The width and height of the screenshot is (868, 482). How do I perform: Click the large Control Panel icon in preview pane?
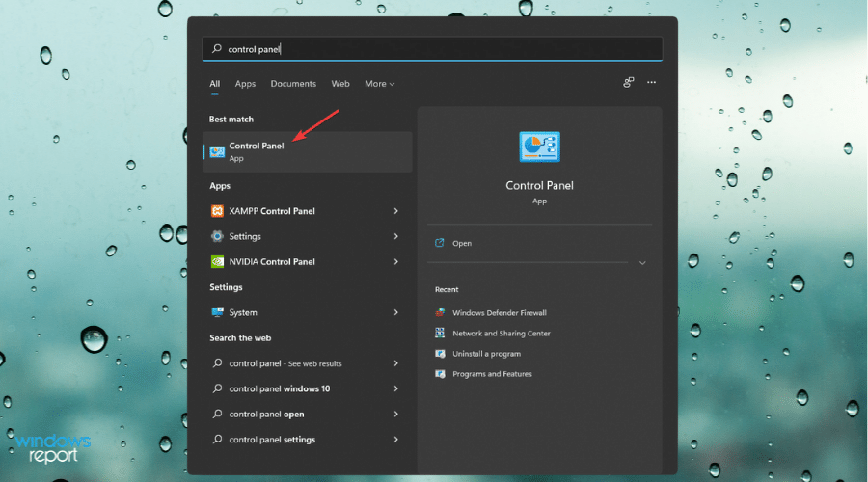click(x=540, y=147)
